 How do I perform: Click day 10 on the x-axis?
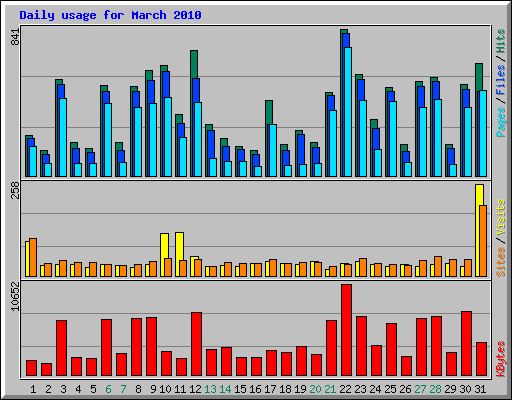pos(165,389)
